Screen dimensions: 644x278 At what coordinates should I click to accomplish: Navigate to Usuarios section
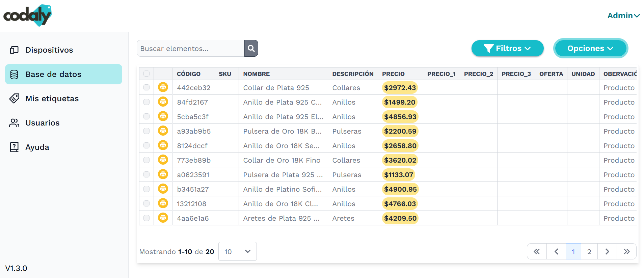[x=43, y=123]
